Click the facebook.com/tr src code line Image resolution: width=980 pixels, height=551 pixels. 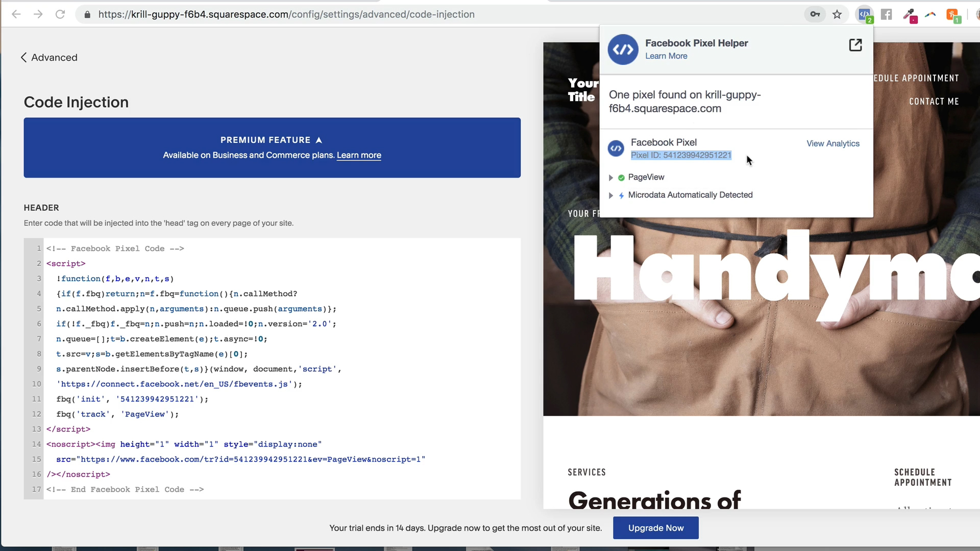(240, 460)
